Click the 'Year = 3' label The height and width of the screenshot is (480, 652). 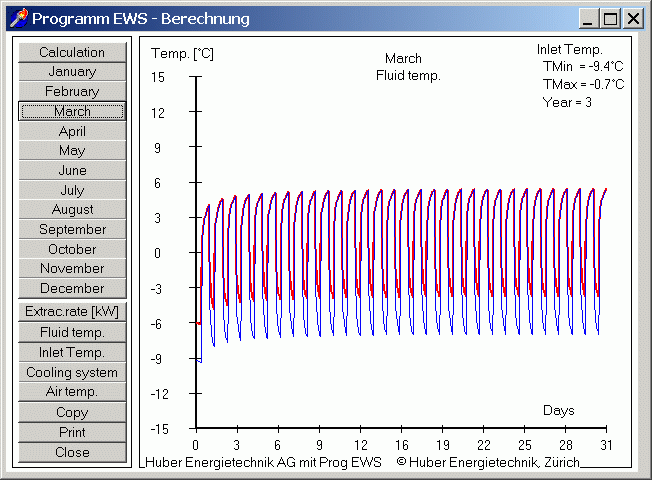[567, 102]
